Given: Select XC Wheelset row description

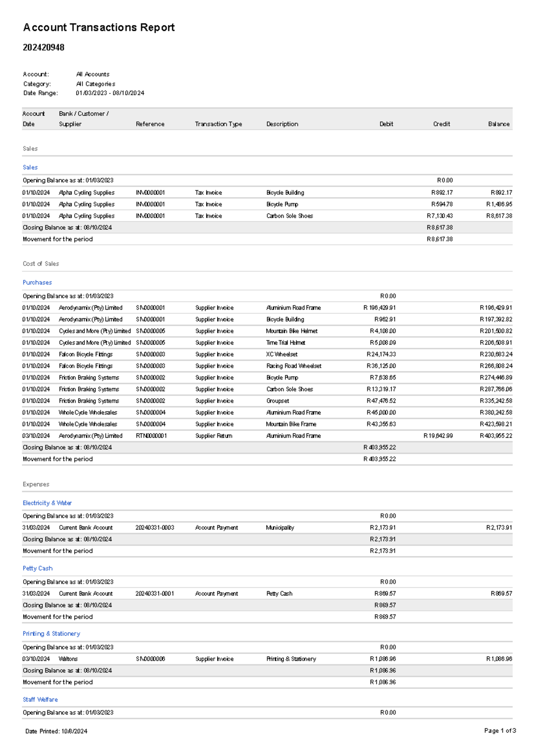Looking at the screenshot, I should pyautogui.click(x=282, y=354).
